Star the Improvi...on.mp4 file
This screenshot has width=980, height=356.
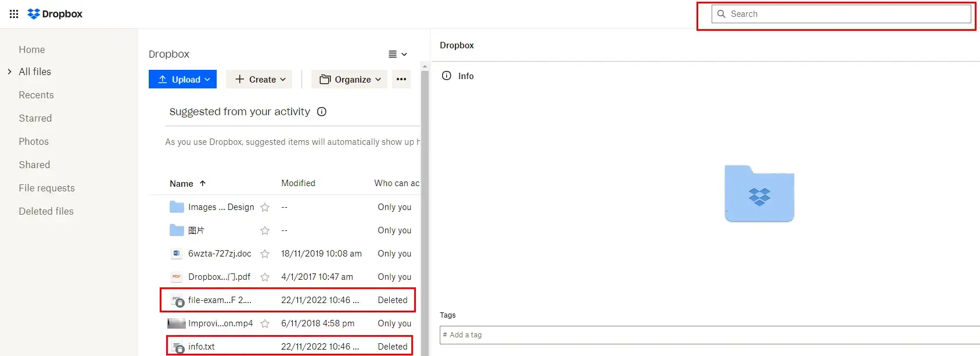point(265,323)
